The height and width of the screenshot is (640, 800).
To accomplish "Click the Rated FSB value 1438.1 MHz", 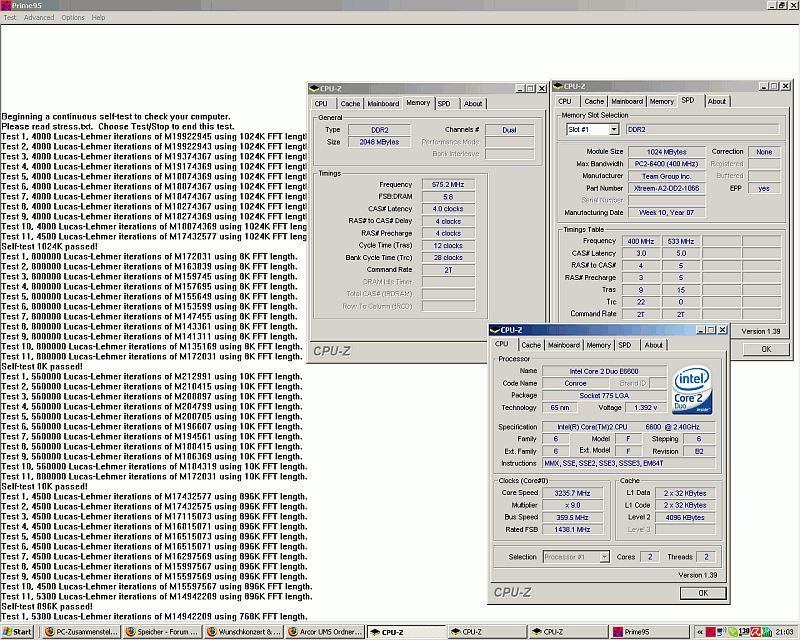I will tap(572, 530).
